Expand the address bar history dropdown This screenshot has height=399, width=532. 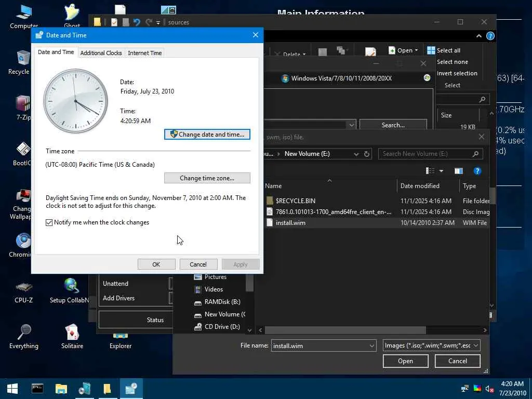pos(356,154)
